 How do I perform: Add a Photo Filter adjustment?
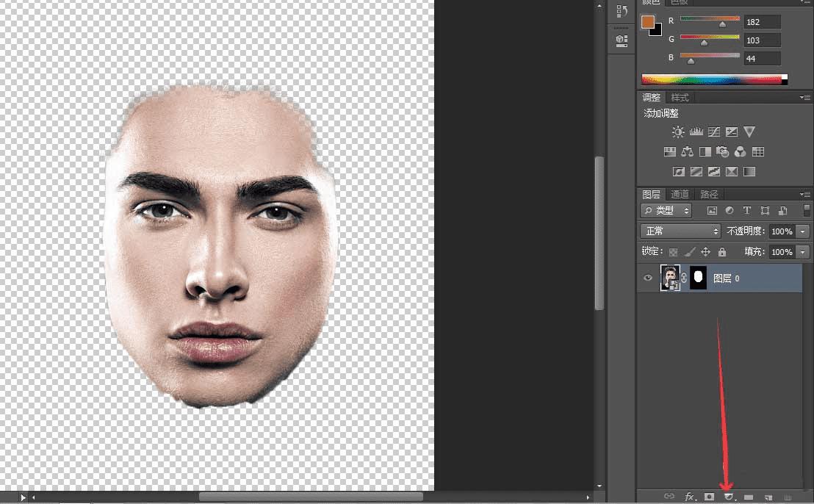pyautogui.click(x=722, y=152)
